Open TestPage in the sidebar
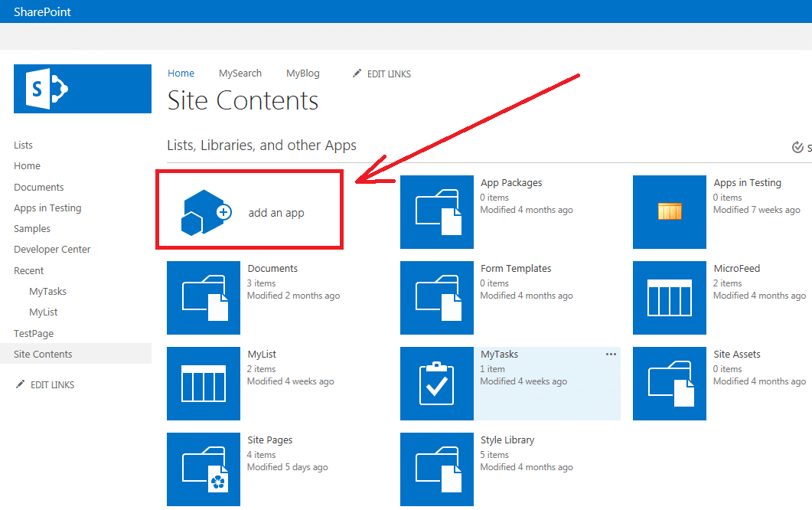Screen dimensions: 812x510 [34, 333]
